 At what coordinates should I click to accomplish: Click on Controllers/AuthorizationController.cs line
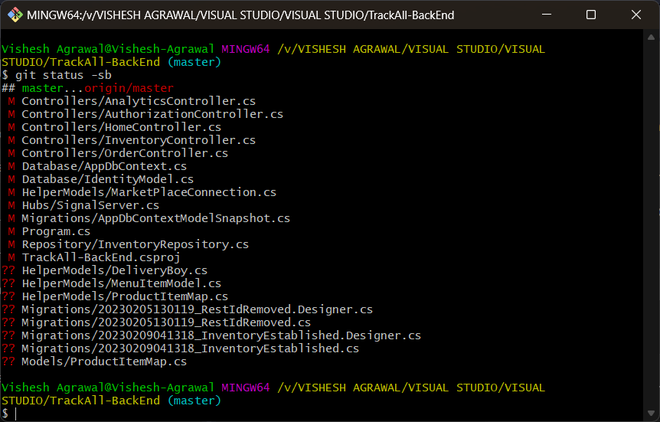click(x=152, y=114)
